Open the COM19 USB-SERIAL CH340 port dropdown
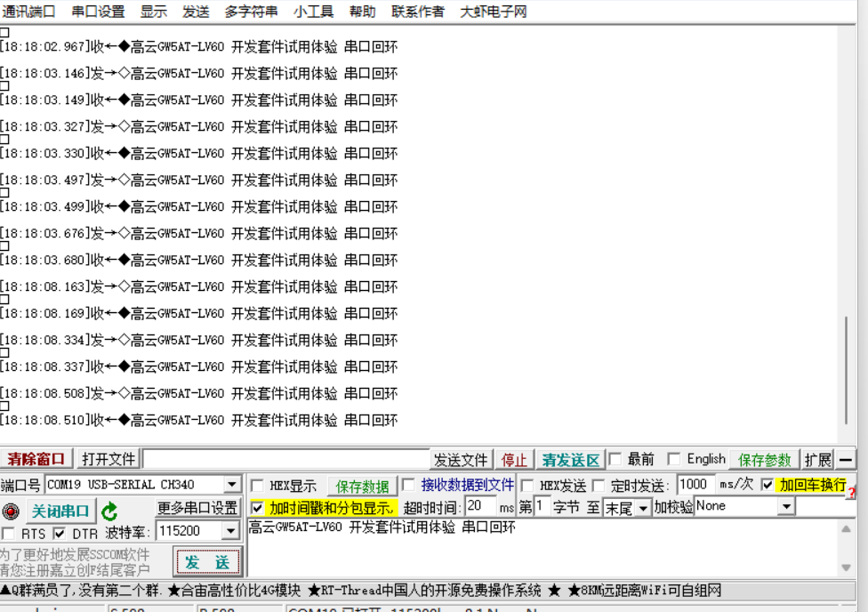 click(x=232, y=485)
